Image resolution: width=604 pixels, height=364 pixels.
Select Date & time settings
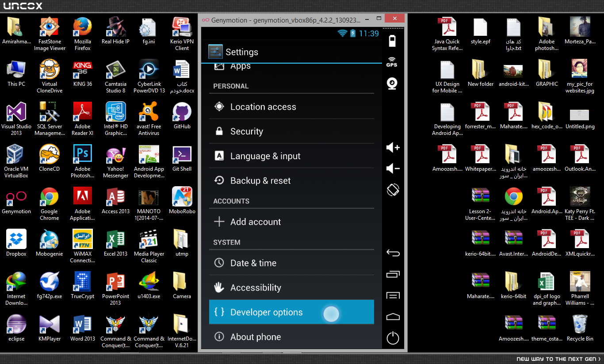point(291,263)
